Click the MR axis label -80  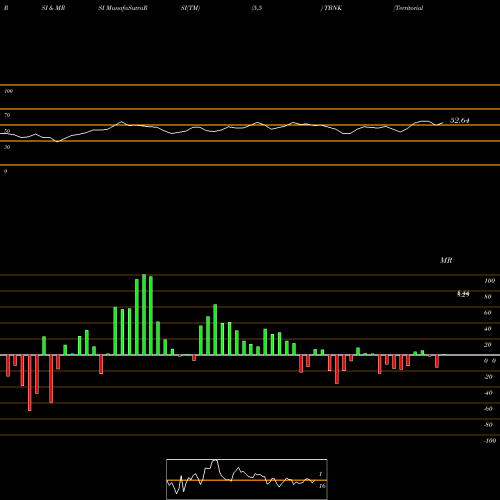click(x=488, y=425)
